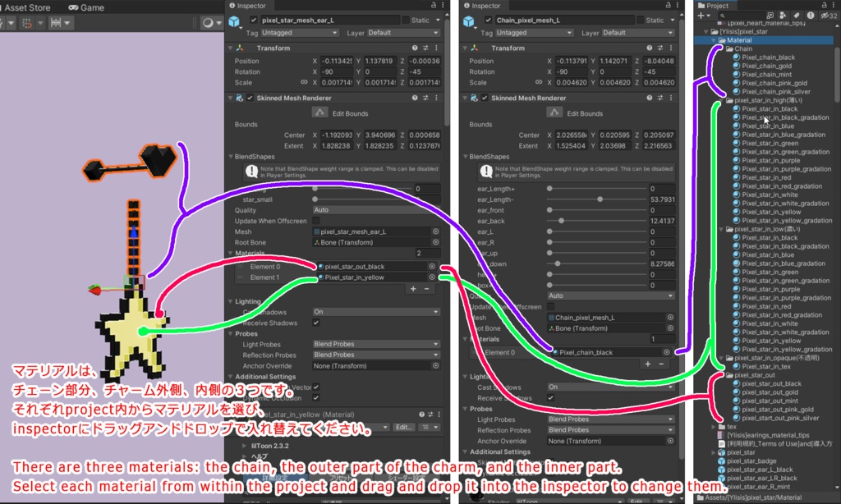The width and height of the screenshot is (841, 504).
Task: Click the Project create plus button
Action: (x=701, y=16)
